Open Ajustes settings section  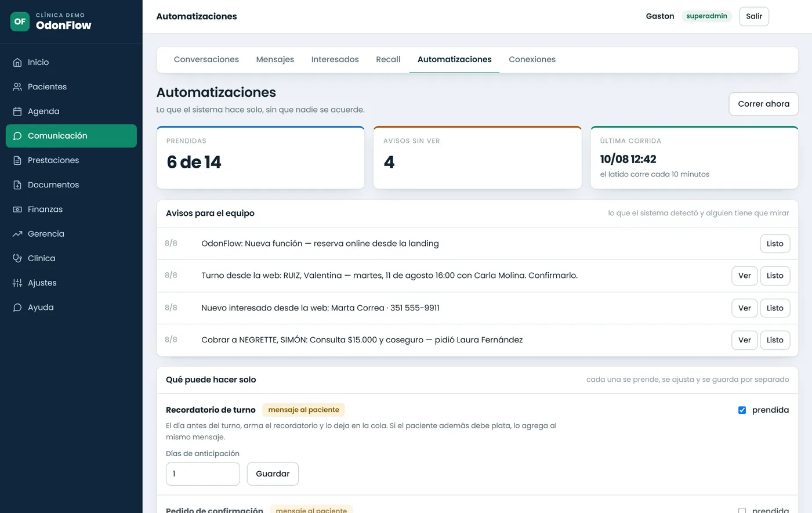tap(71, 283)
